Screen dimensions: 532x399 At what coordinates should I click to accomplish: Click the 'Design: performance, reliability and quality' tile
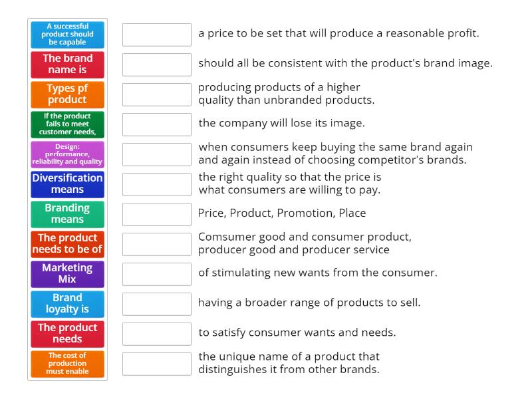[67, 154]
